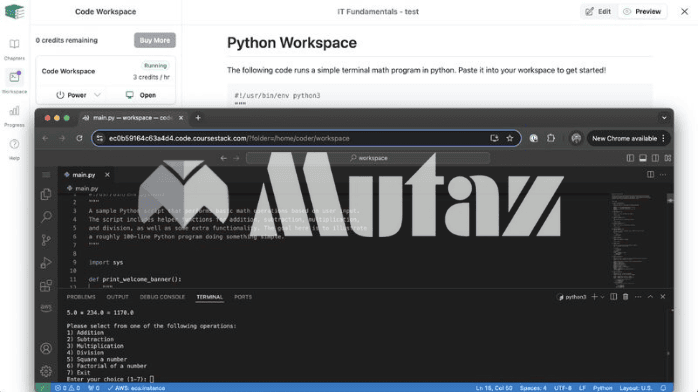Click the errors and warnings status indicator
This screenshot has width=698, height=392.
click(x=68, y=388)
